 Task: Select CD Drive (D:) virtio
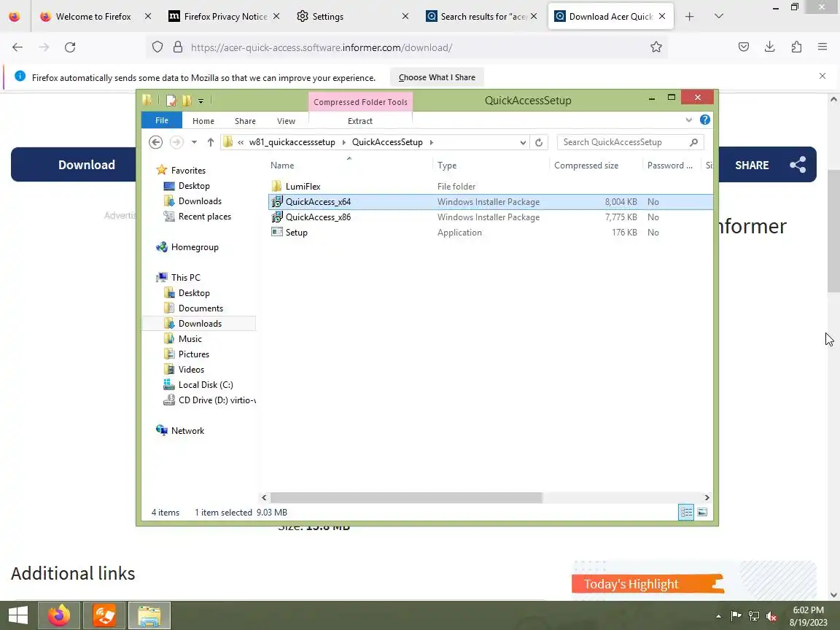tap(217, 400)
